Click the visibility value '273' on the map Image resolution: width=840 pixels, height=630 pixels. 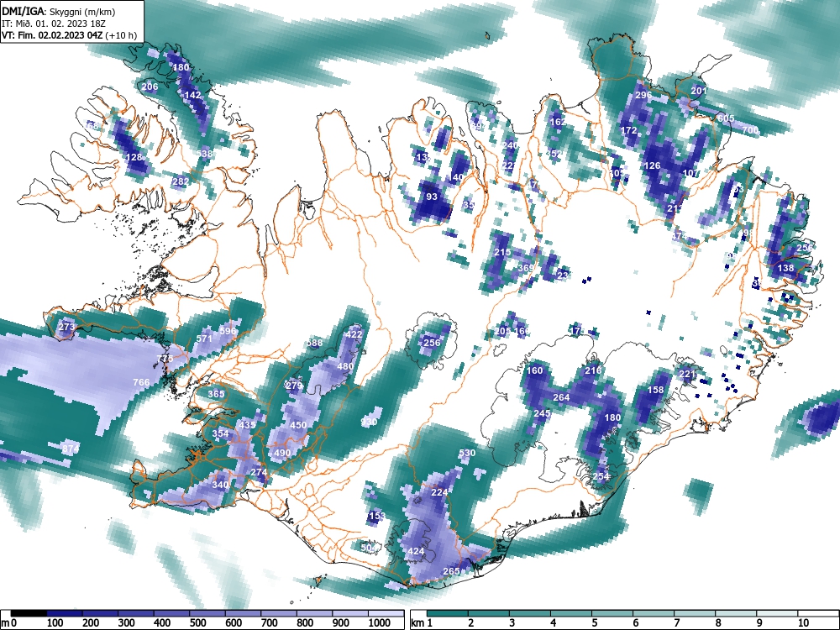point(66,327)
